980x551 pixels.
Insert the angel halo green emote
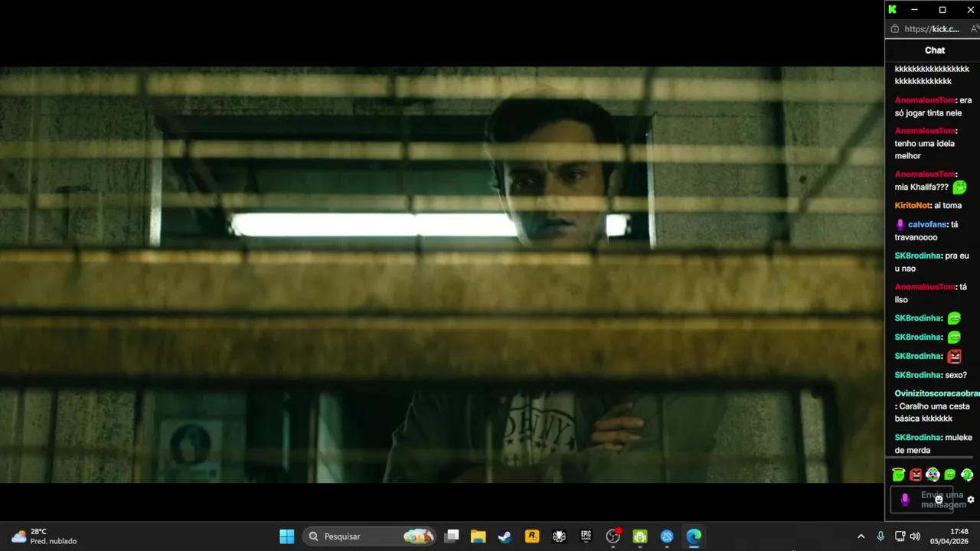pos(899,474)
